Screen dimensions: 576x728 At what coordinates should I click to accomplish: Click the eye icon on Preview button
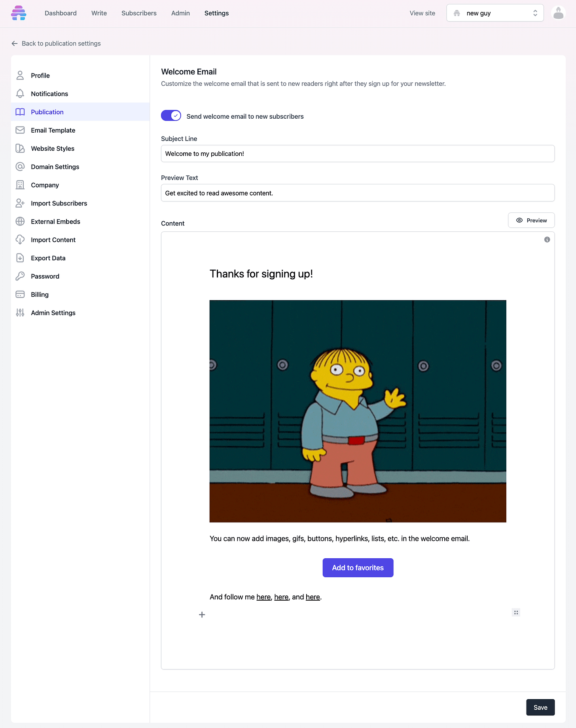point(519,220)
